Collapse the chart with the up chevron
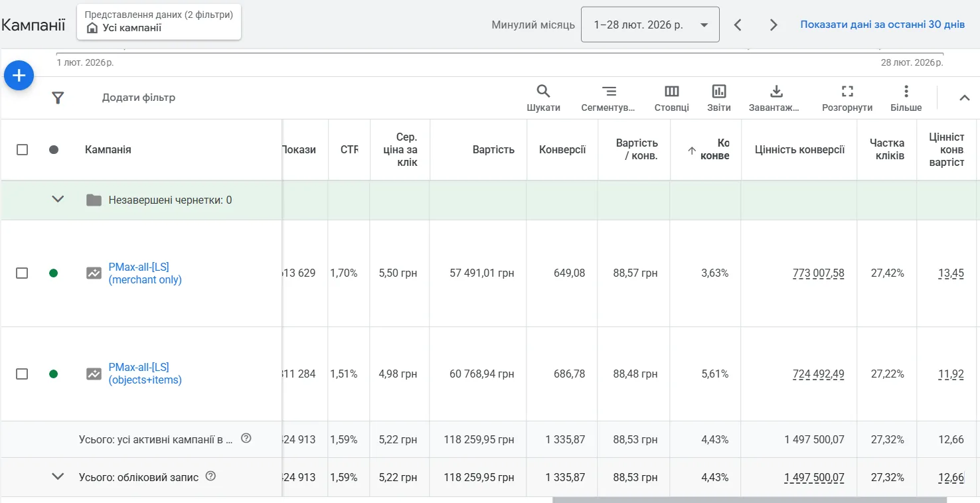Screen dimensions: 980x503 (x=965, y=98)
